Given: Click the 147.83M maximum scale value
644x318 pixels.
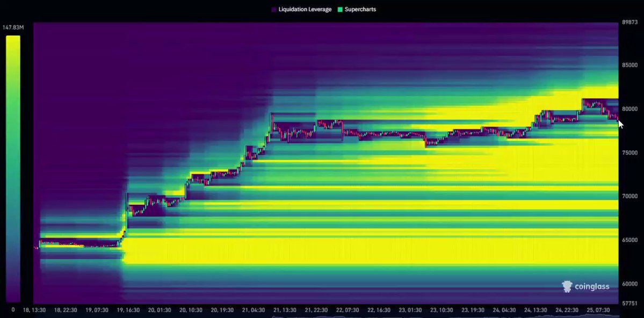Looking at the screenshot, I should (x=13, y=27).
